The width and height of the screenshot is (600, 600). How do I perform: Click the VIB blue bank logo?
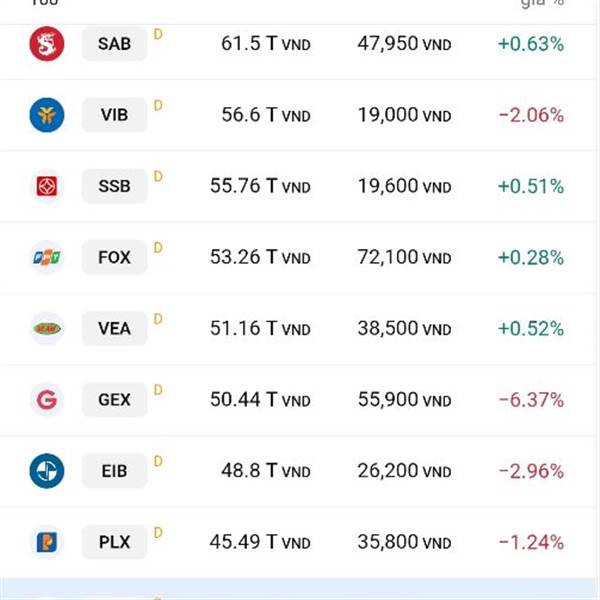tap(47, 115)
